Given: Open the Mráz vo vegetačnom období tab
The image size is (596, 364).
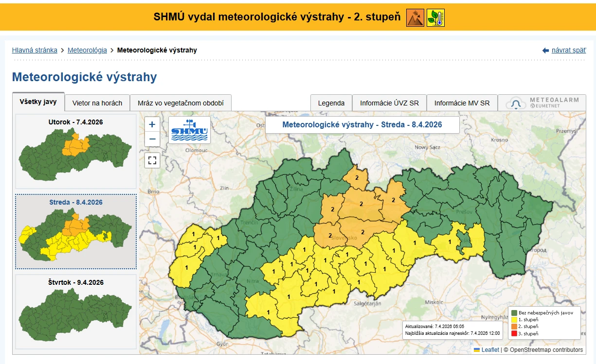Looking at the screenshot, I should (181, 103).
